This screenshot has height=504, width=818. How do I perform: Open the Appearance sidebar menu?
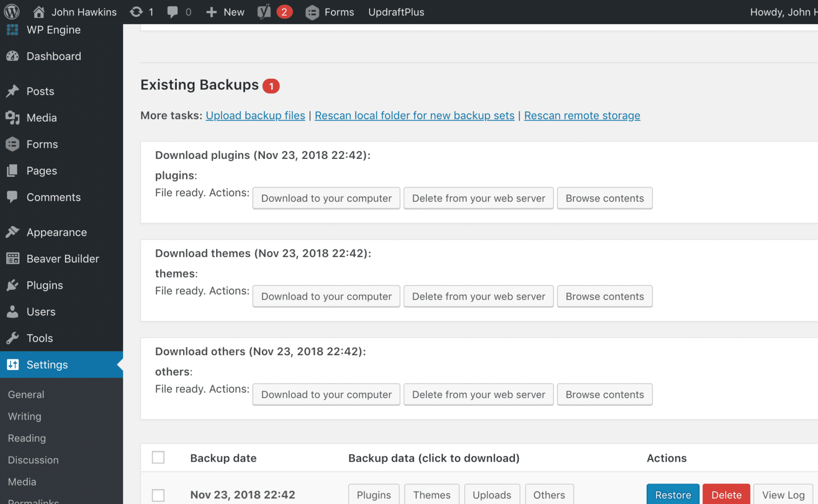[56, 232]
